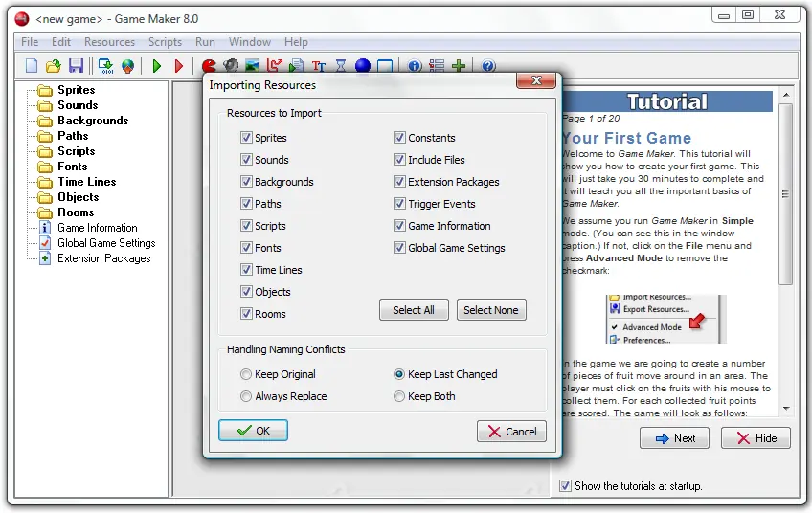Run in debug mode with red arrow

[179, 66]
